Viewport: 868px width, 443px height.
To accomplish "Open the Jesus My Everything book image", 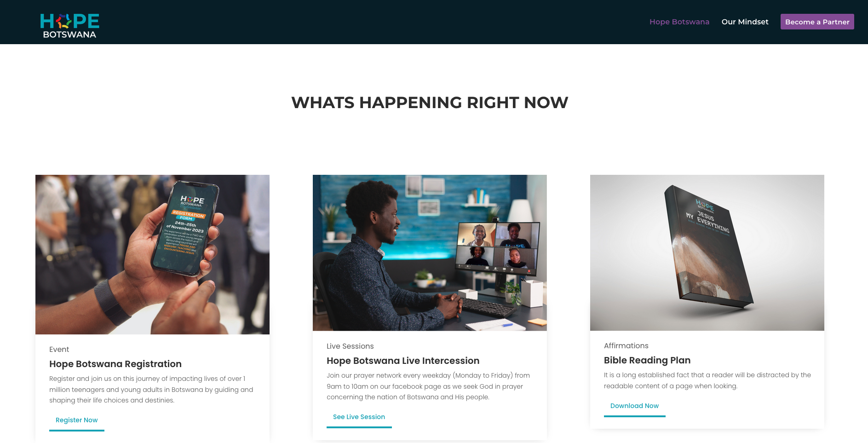I will pyautogui.click(x=707, y=253).
